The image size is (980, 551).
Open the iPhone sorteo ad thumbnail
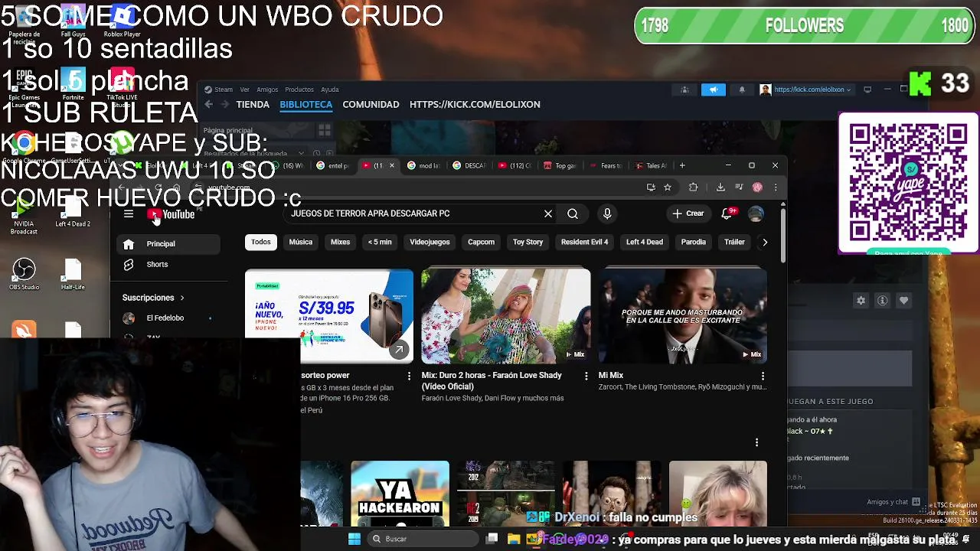click(329, 315)
